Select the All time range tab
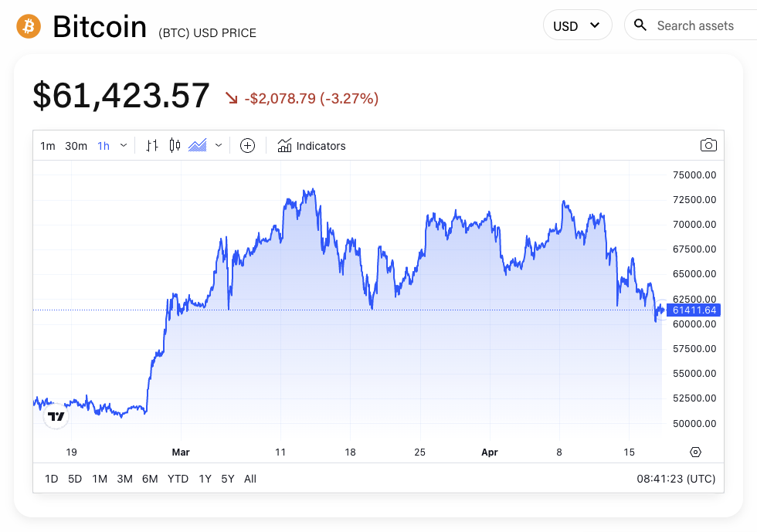This screenshot has height=532, width=757. tap(250, 479)
